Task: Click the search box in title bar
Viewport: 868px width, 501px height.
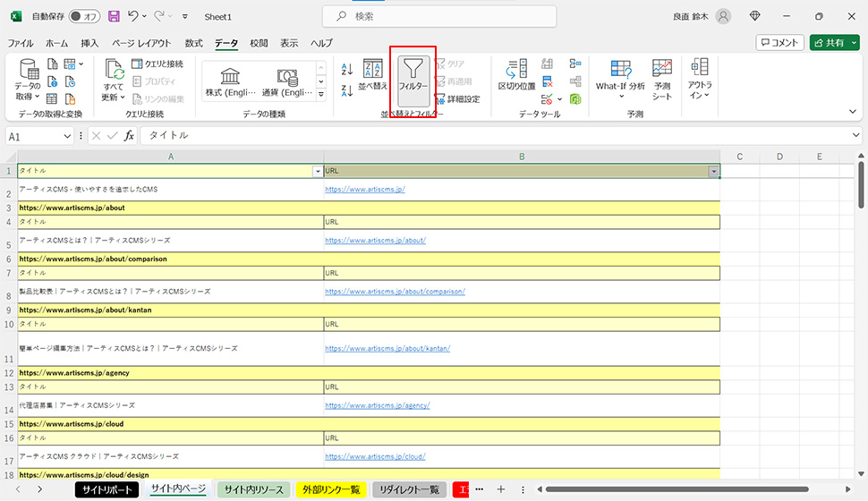Action: pos(439,17)
